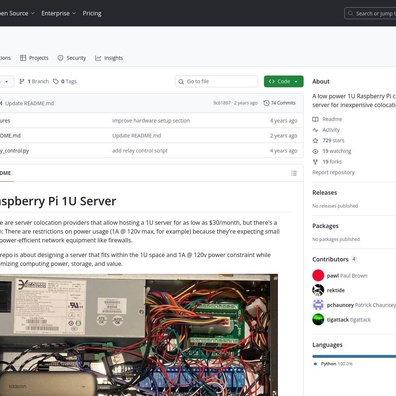Open the Packages section heading

pos(325,226)
